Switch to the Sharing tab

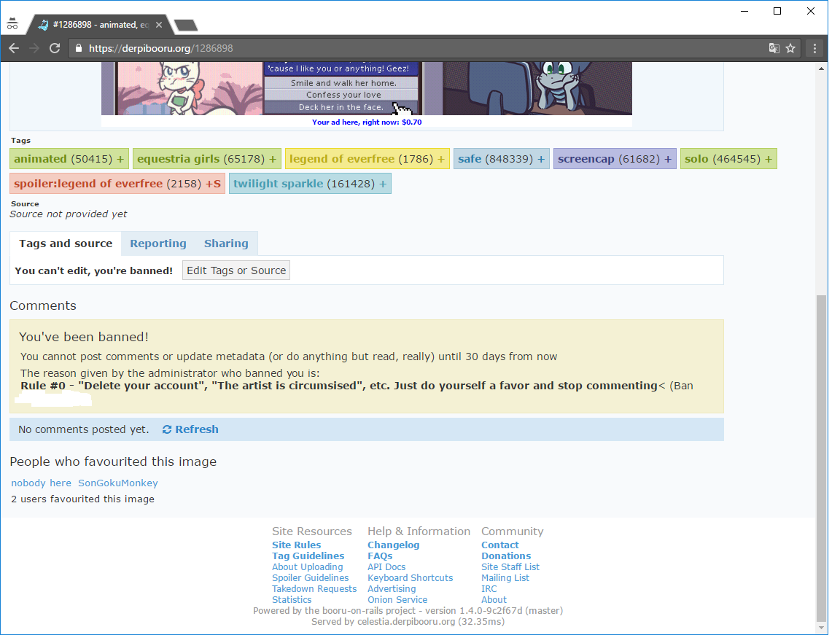click(226, 244)
